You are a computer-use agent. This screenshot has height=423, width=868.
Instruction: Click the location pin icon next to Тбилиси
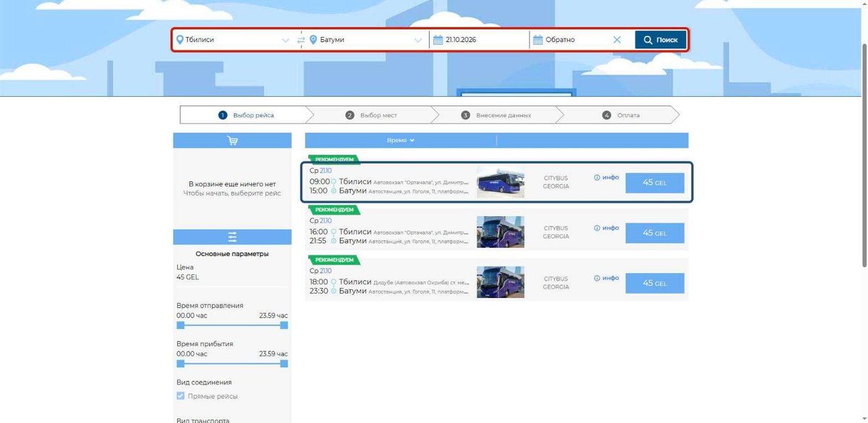179,40
